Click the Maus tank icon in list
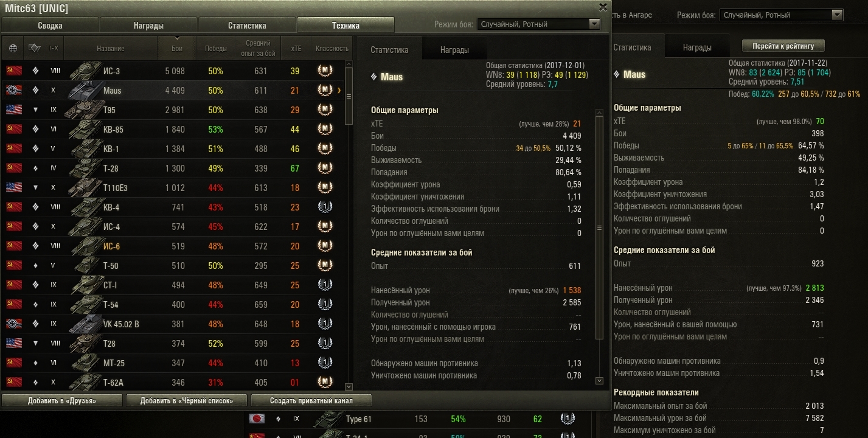868x438 pixels. 84,90
